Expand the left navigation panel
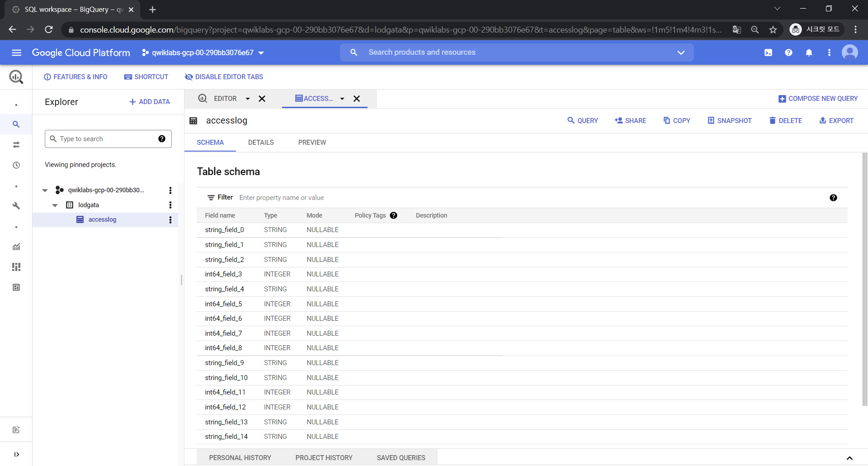The height and width of the screenshot is (466, 868). (x=16, y=454)
